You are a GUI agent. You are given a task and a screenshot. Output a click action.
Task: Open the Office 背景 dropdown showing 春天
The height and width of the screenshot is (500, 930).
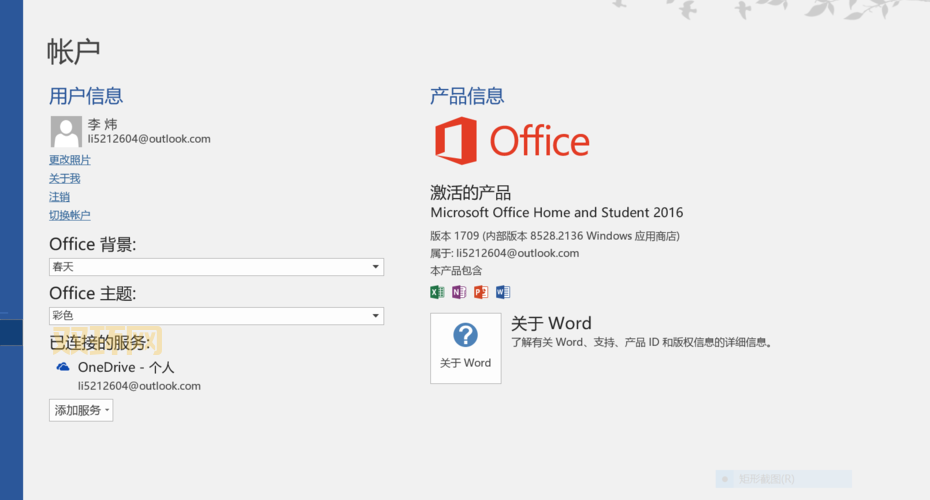point(216,267)
